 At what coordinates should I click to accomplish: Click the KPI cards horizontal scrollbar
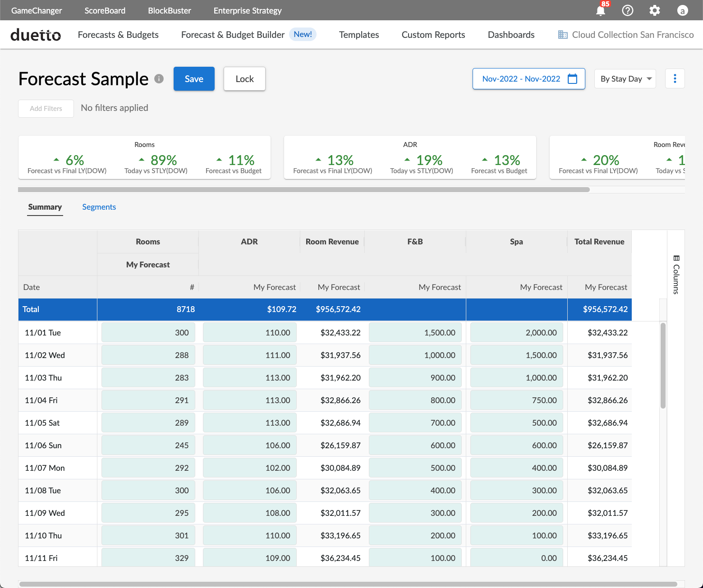pos(303,190)
